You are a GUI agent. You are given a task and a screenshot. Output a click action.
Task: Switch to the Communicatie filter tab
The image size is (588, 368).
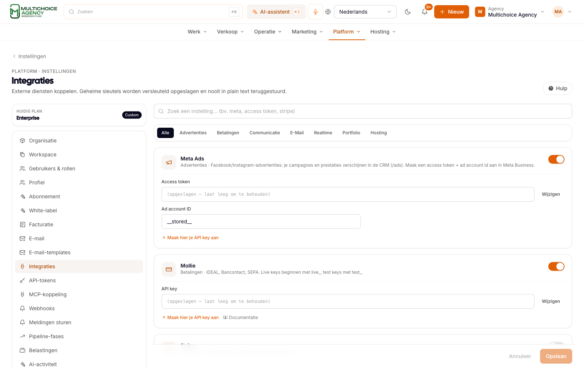[265, 133]
